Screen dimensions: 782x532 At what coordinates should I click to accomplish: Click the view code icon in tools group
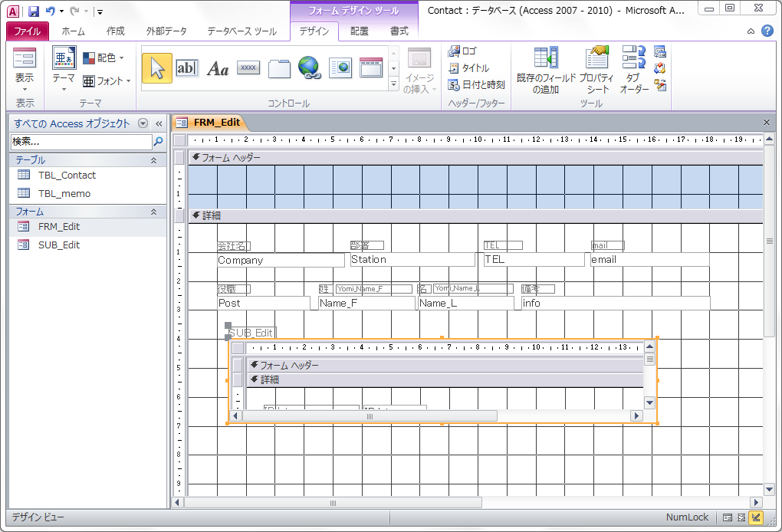[x=660, y=68]
